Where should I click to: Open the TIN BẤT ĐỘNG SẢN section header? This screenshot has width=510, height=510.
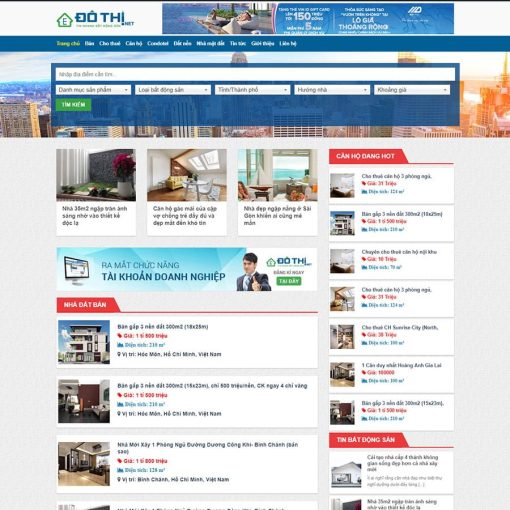coord(366,440)
